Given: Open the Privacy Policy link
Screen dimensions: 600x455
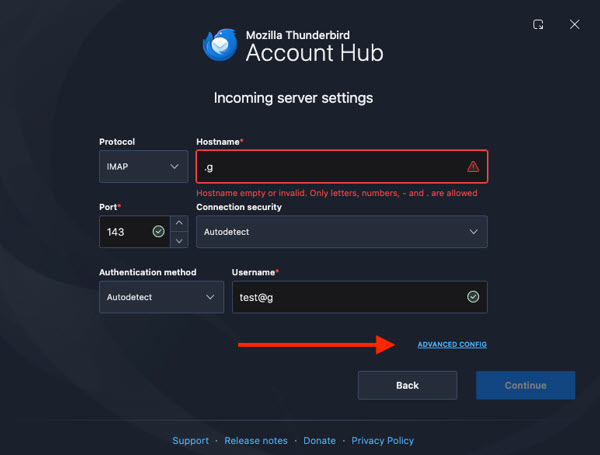Looking at the screenshot, I should (383, 440).
